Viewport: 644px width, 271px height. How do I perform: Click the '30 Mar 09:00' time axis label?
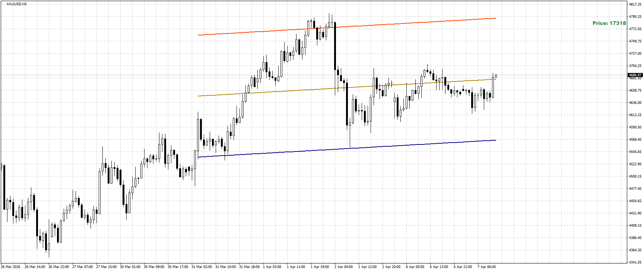[154, 267]
